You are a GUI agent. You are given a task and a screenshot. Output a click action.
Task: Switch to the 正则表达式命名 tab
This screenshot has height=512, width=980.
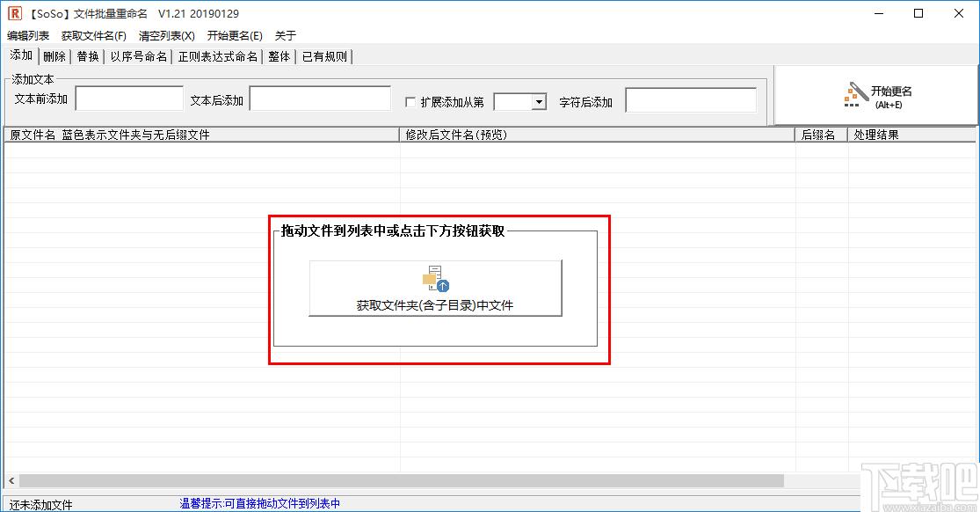point(217,56)
